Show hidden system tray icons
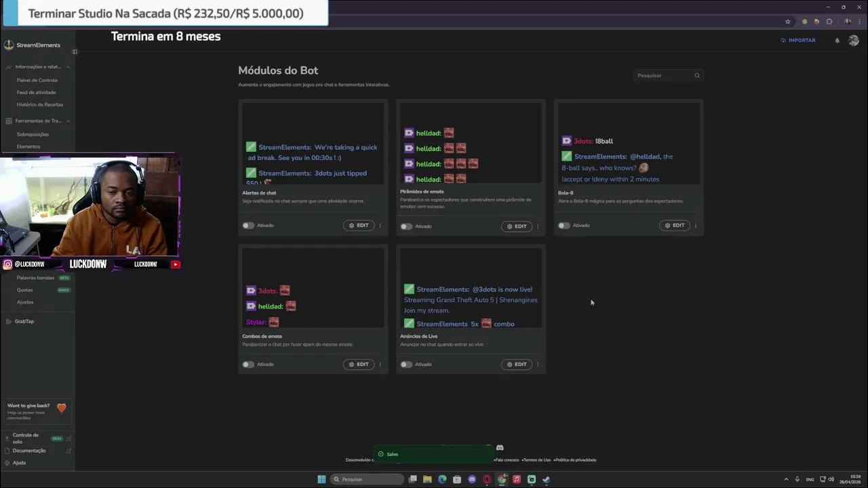Viewport: 868px width, 488px height. (x=787, y=479)
